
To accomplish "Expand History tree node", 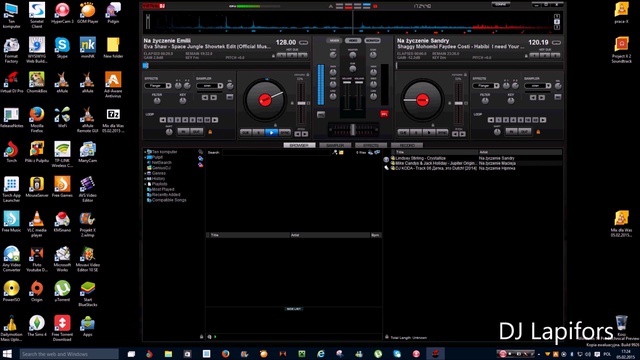I will (x=145, y=178).
